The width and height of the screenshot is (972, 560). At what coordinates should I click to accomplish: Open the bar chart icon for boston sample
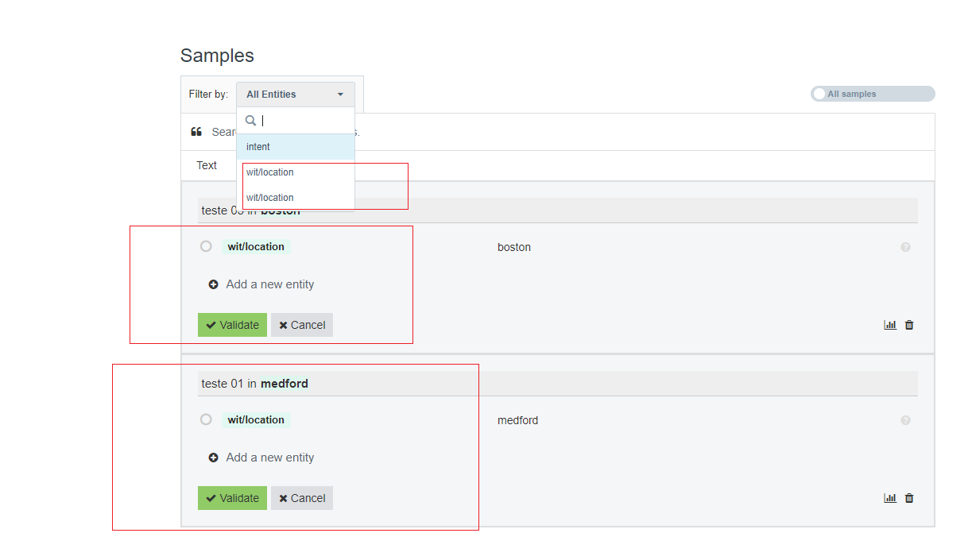[890, 325]
